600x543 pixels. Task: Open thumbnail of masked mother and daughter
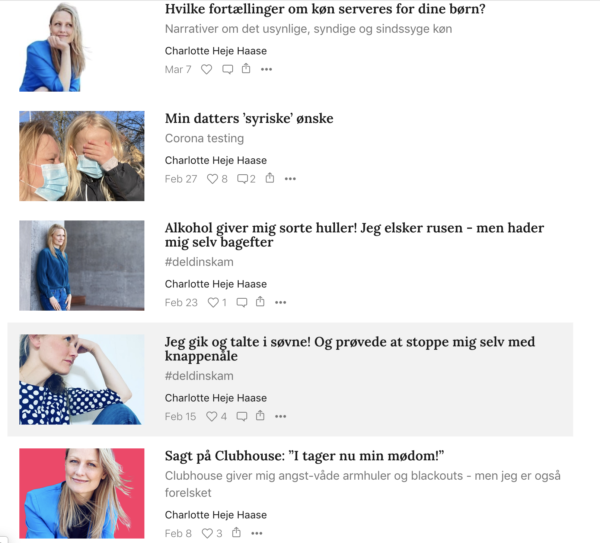click(x=82, y=156)
